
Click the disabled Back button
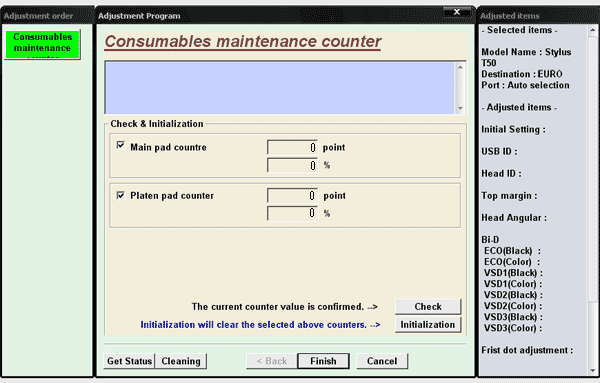(272, 361)
